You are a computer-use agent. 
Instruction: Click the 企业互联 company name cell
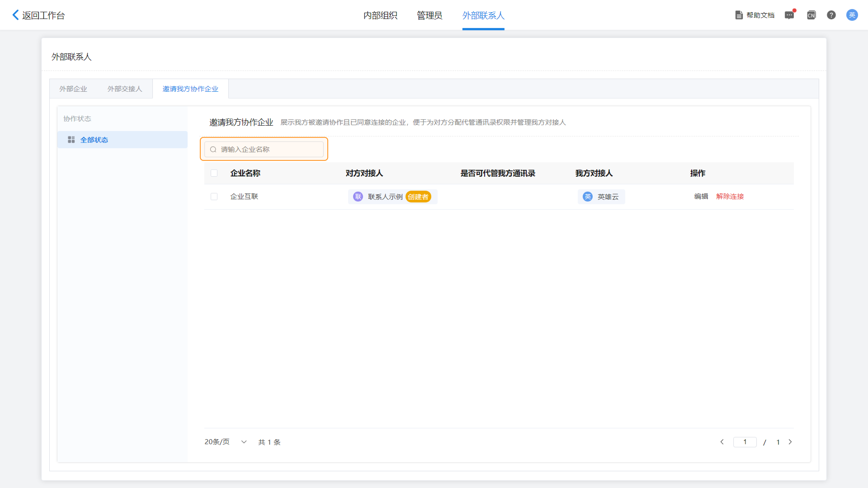[x=244, y=196]
